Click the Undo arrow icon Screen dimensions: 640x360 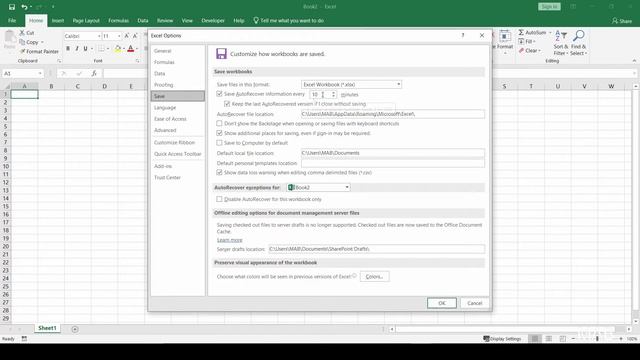tap(24, 7)
